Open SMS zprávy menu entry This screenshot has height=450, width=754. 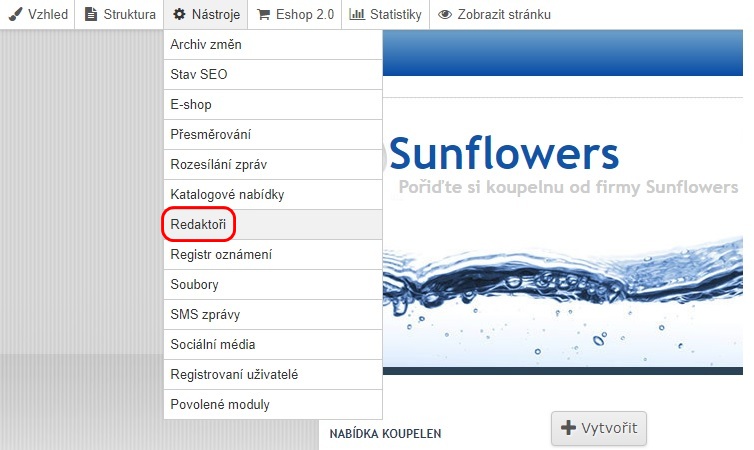(273, 314)
